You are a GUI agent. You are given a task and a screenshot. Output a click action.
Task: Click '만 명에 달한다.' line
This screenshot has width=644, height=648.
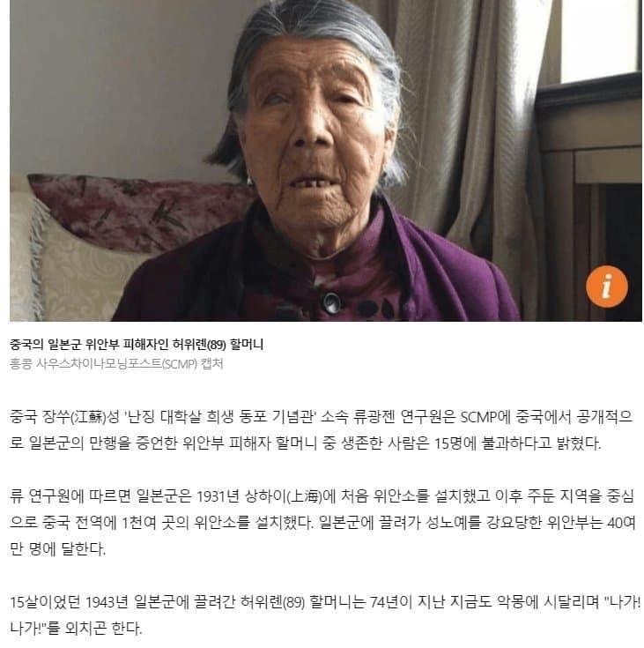coord(57,549)
